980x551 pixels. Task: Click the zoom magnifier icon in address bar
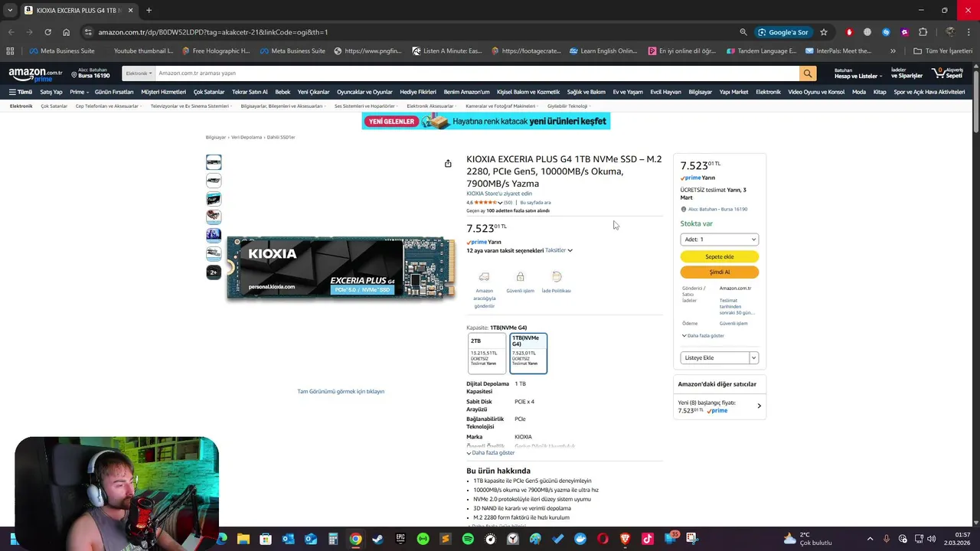pos(743,32)
